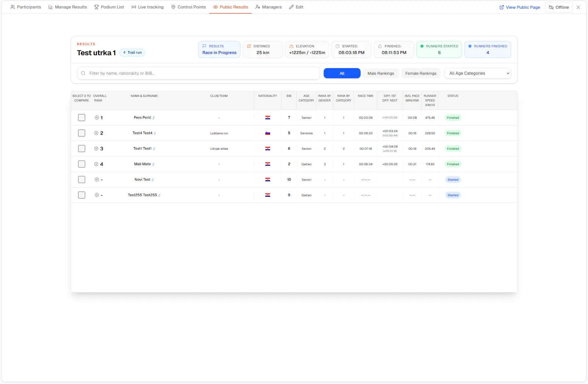Select the Public Results tab
The width and height of the screenshot is (588, 384).
(230, 7)
